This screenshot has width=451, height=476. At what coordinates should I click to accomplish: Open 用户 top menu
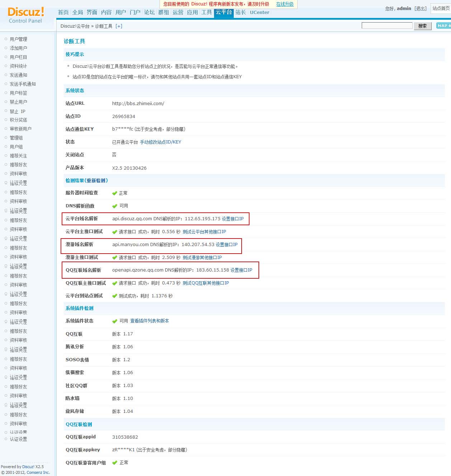click(121, 12)
